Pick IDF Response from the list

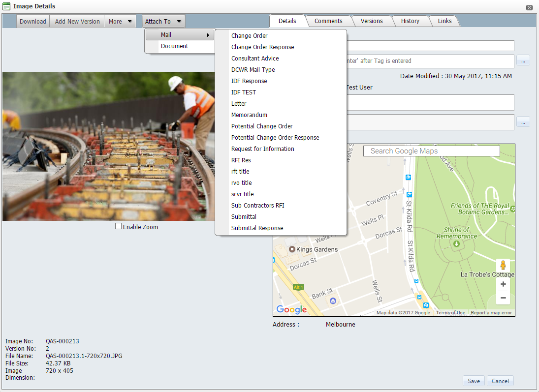pyautogui.click(x=249, y=81)
